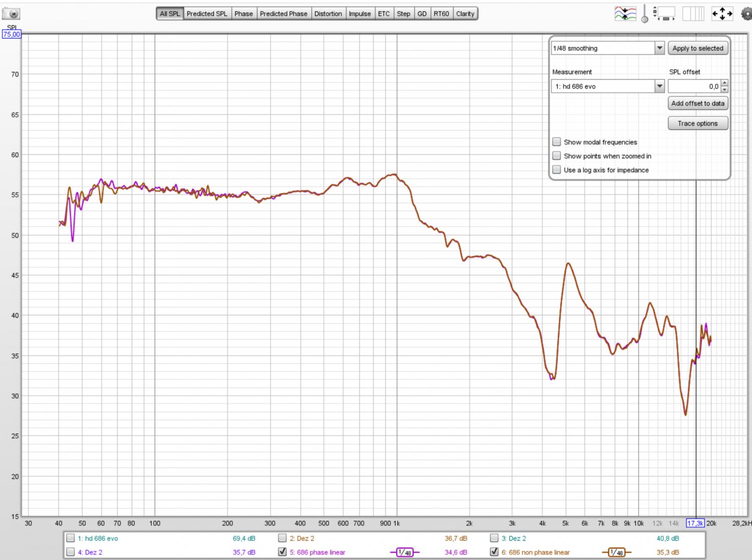Enable Show points when zoomed in

point(556,156)
